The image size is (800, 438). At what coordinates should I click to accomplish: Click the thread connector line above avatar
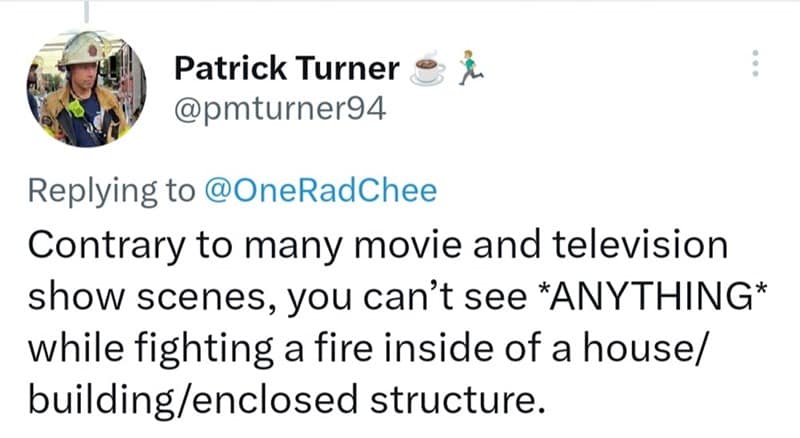click(x=86, y=10)
